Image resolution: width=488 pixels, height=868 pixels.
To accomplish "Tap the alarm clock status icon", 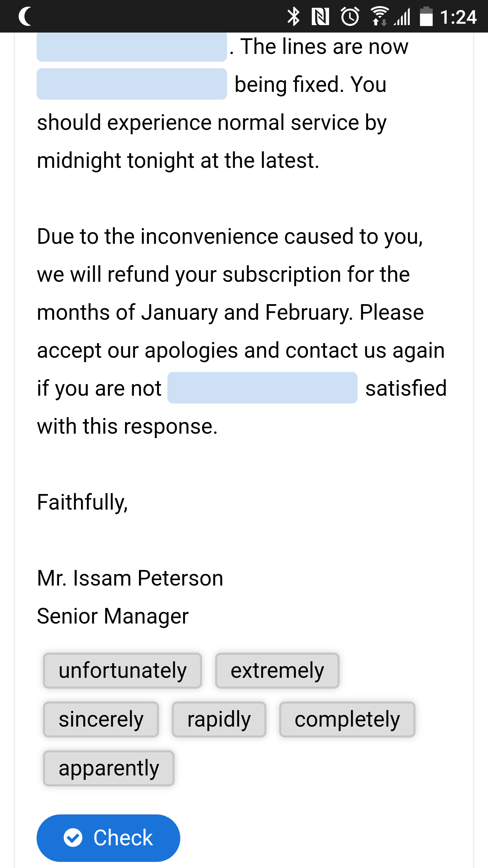I will pos(350,17).
